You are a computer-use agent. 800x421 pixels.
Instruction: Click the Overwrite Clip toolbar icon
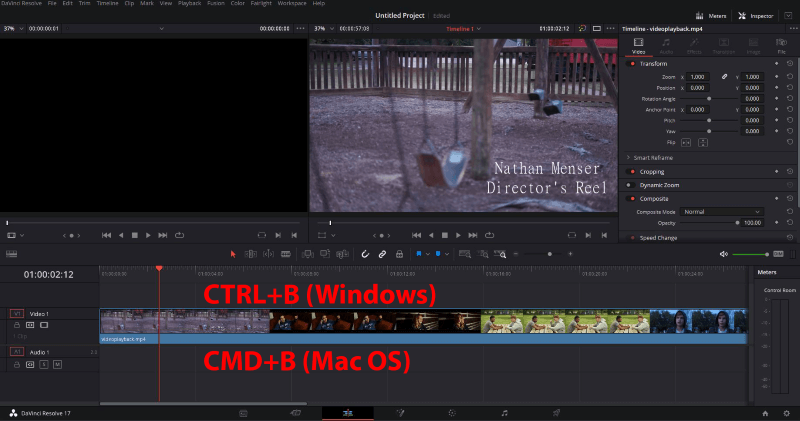tap(324, 254)
